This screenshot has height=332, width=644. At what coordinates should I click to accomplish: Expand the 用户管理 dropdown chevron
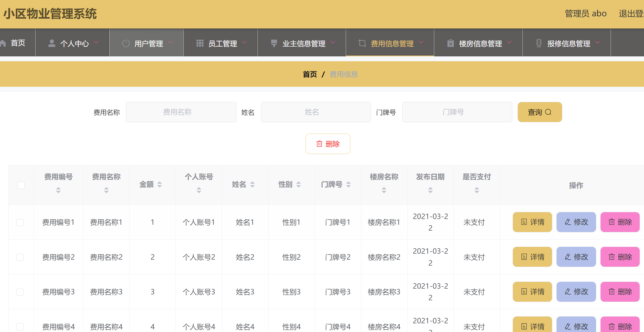[x=171, y=43]
